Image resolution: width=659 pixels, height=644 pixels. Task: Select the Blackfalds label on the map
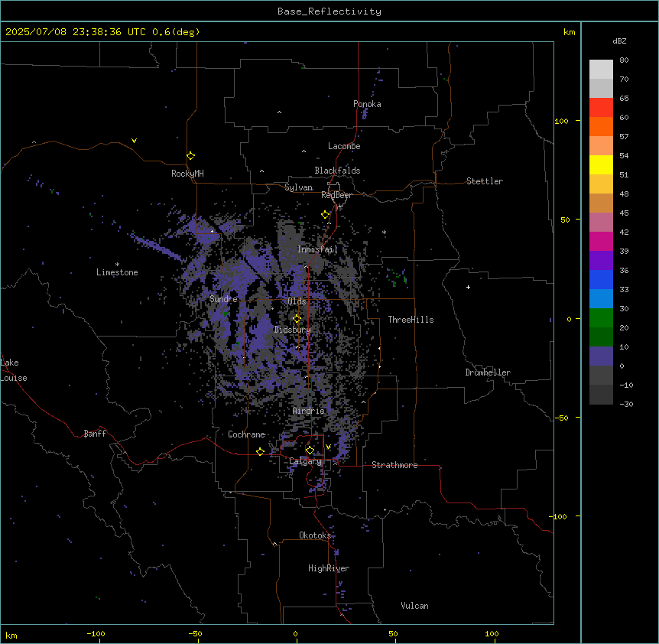337,171
